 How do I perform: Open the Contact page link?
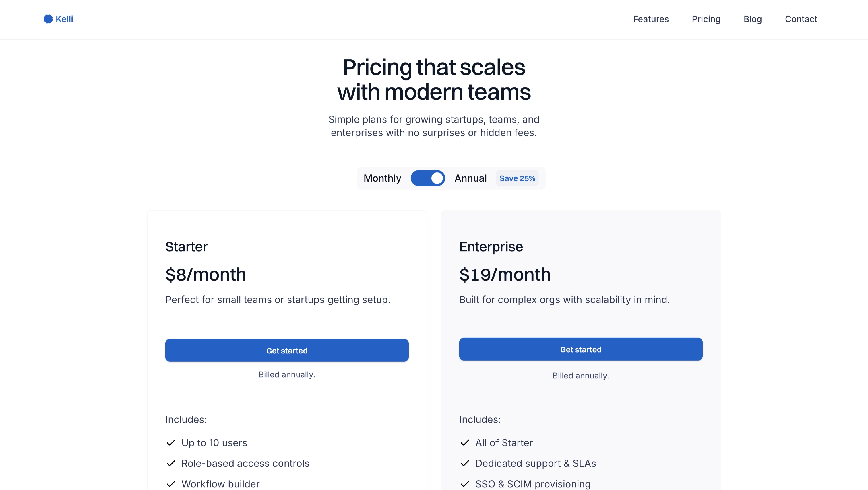click(x=801, y=19)
